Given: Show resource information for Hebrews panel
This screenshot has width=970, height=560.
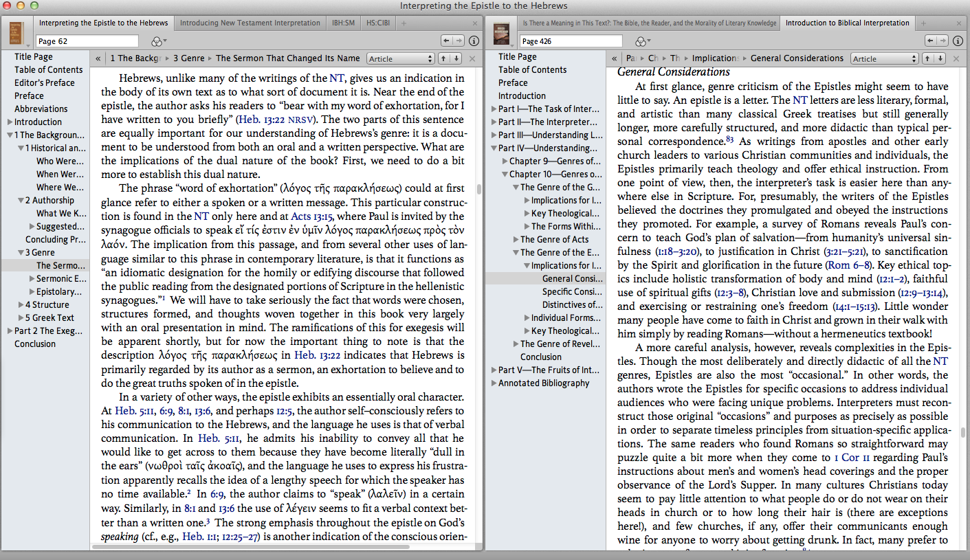Looking at the screenshot, I should (x=474, y=41).
